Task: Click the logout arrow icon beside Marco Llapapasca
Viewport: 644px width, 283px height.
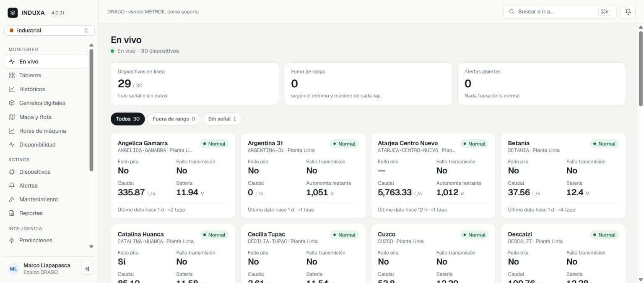Action: pos(87,269)
